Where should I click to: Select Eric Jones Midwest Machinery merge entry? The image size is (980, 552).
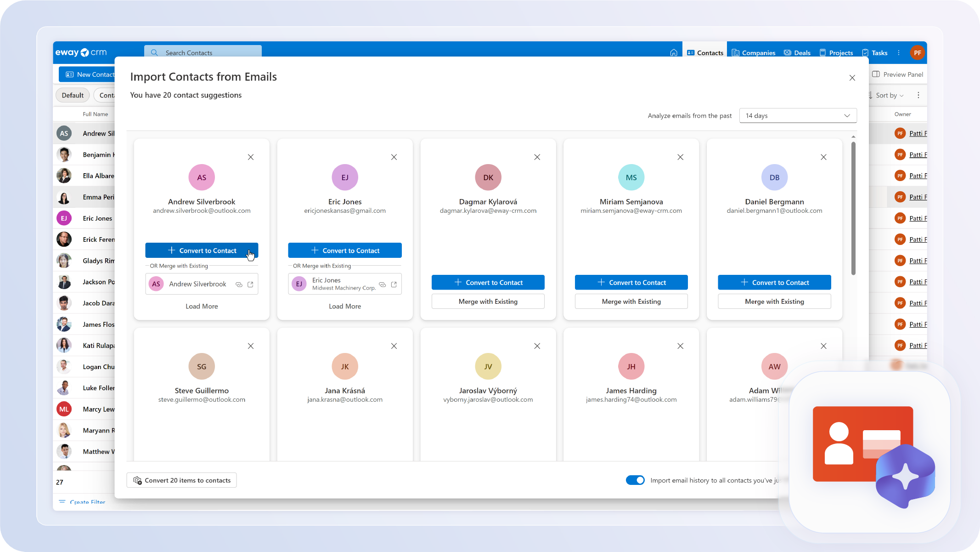345,284
